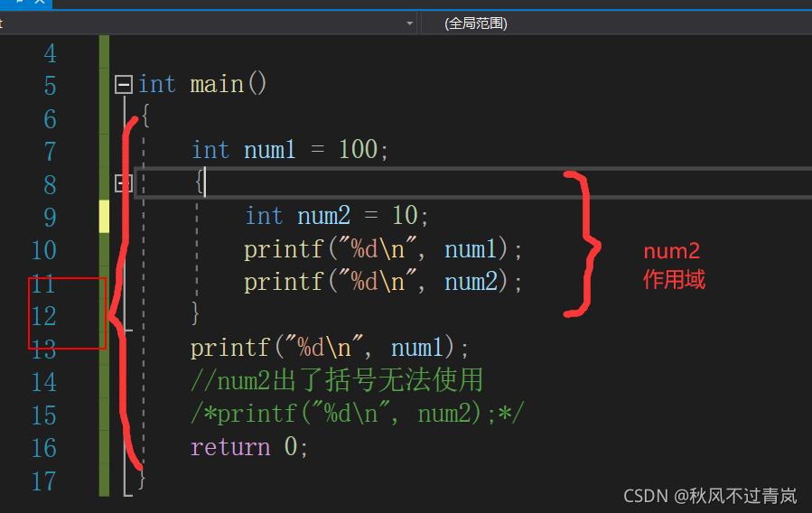Click line number 17

pos(44,481)
